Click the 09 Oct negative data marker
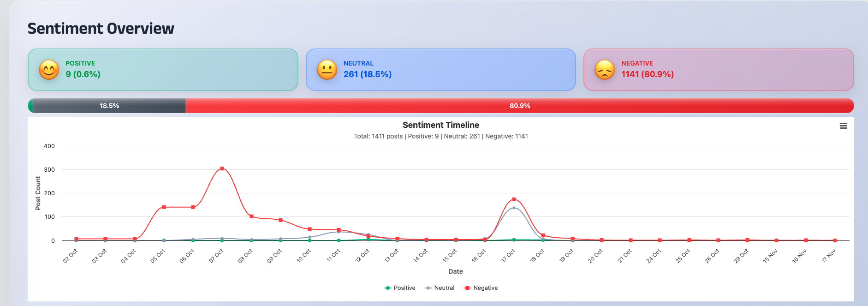Image resolution: width=868 pixels, height=306 pixels. coord(280,220)
